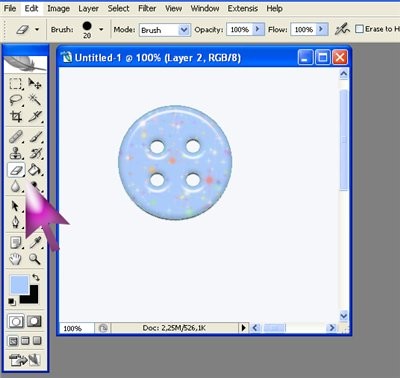Viewport: 400px width, 378px height.
Task: Pick the Magic Wand tool
Action: [x=34, y=99]
